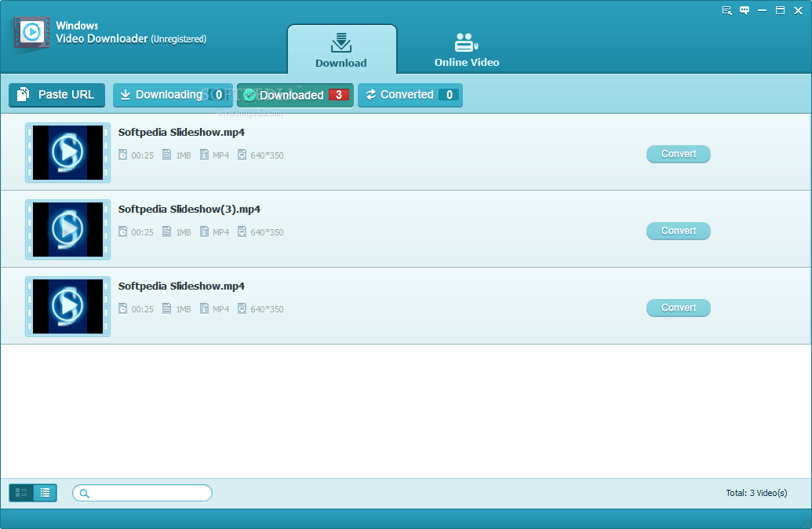Open the Download tab
The height and width of the screenshot is (529, 812).
click(342, 49)
